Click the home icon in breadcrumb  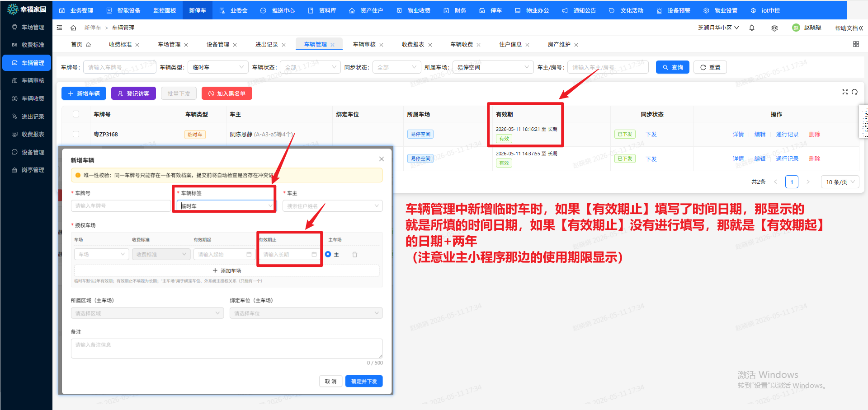(73, 28)
